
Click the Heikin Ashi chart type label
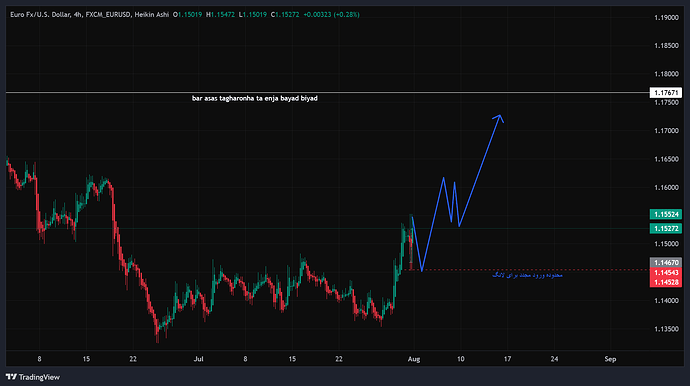tap(152, 15)
